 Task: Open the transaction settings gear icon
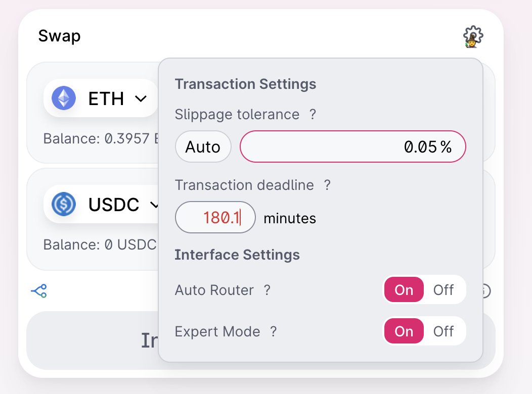tap(473, 36)
